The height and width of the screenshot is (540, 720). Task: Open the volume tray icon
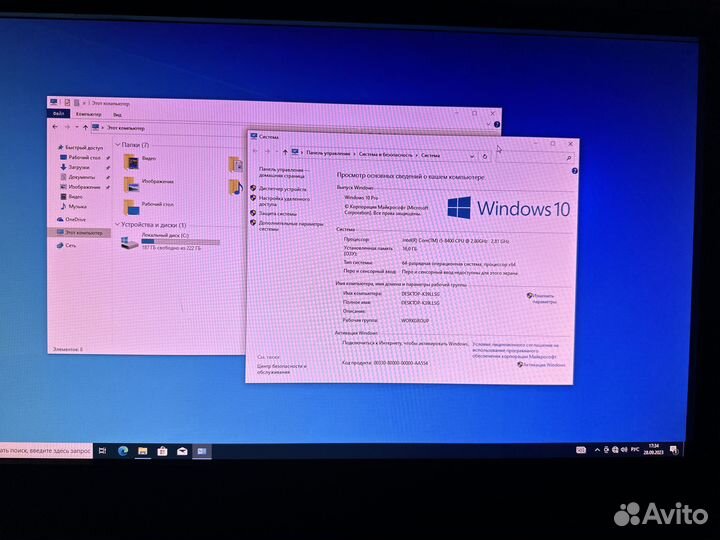(624, 450)
